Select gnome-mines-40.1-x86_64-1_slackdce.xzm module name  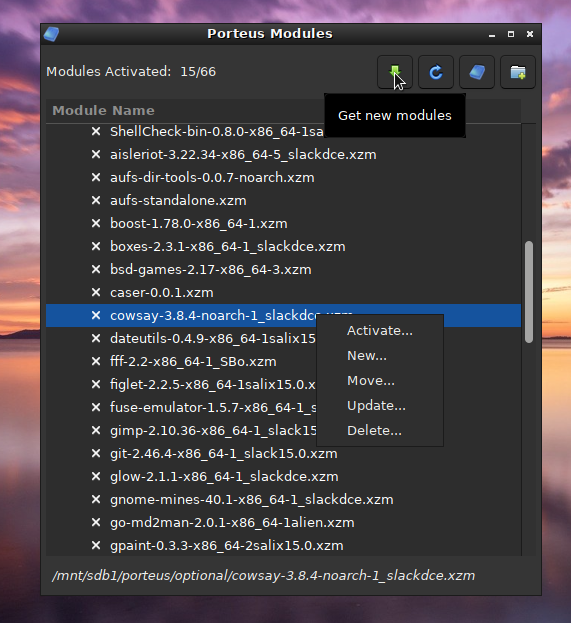coord(252,500)
